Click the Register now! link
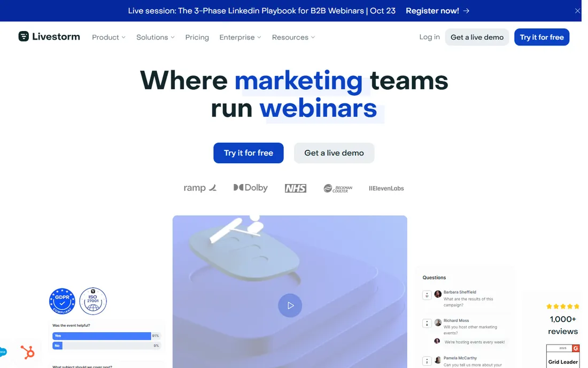 pyautogui.click(x=438, y=11)
